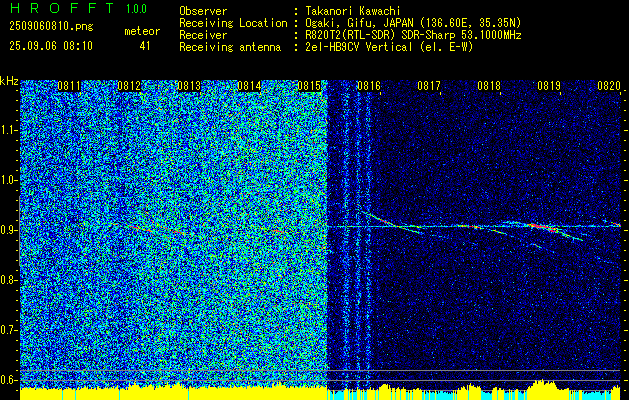
Task: Click the 0815 time marker
Action: point(309,86)
